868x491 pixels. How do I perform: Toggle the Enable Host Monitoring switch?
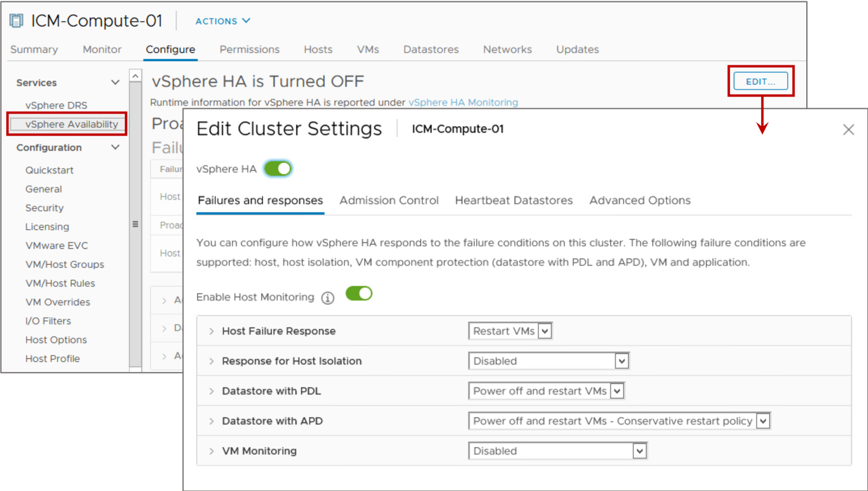[x=359, y=294]
